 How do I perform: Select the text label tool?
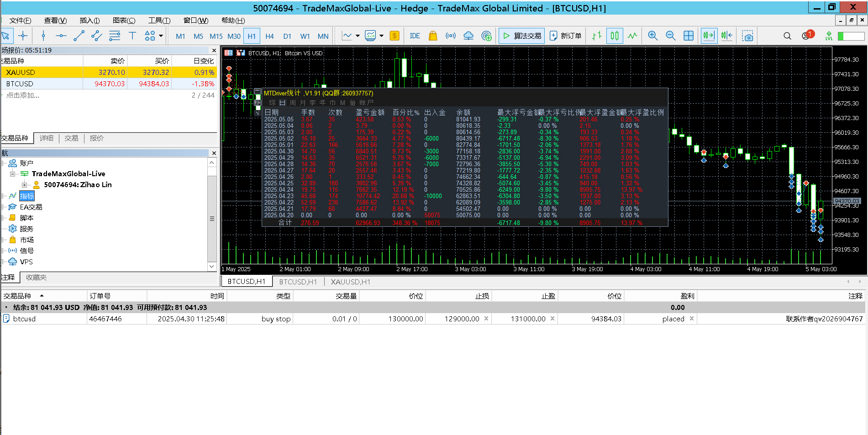(132, 36)
